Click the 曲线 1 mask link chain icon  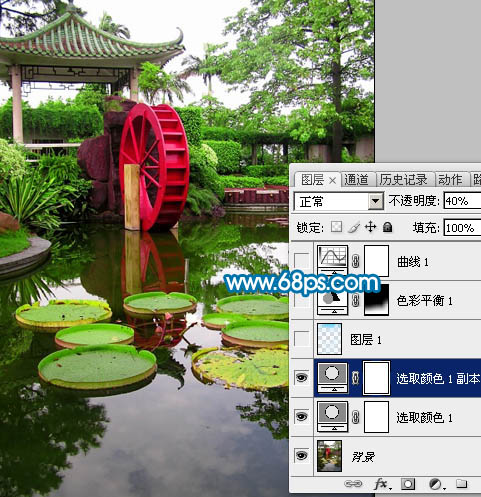coord(356,261)
